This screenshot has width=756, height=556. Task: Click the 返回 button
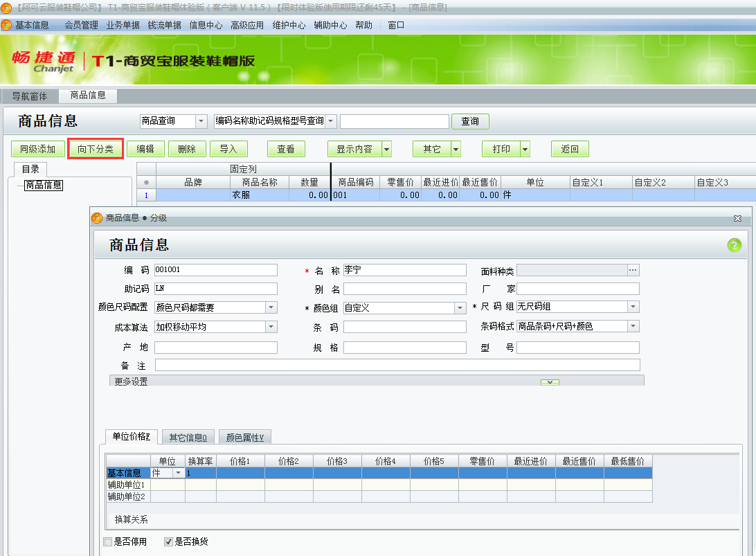click(x=569, y=149)
